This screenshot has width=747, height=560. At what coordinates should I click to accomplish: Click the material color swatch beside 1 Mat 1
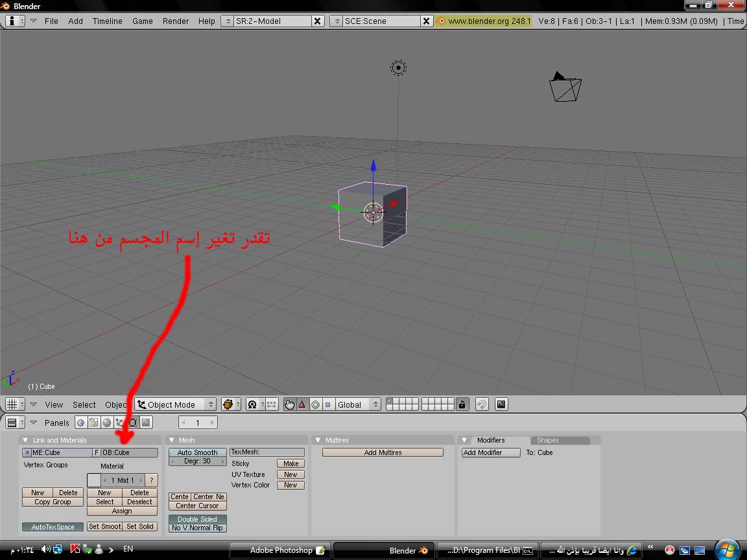94,480
